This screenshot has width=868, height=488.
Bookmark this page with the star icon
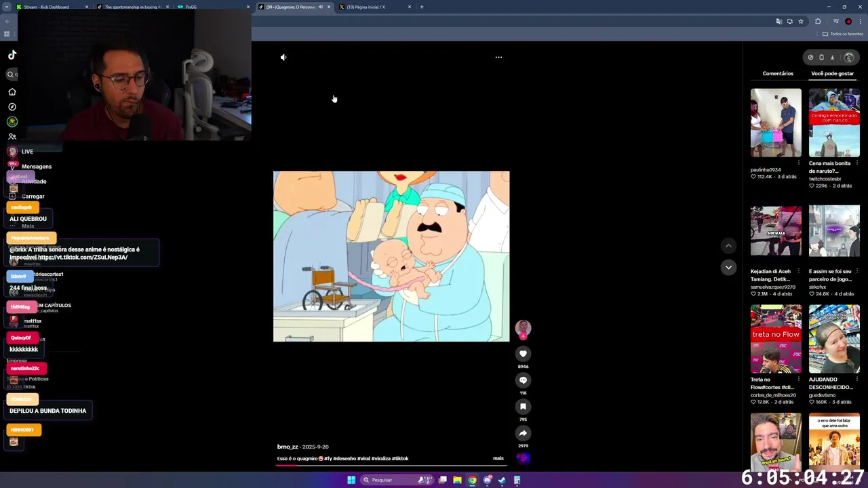tap(801, 21)
